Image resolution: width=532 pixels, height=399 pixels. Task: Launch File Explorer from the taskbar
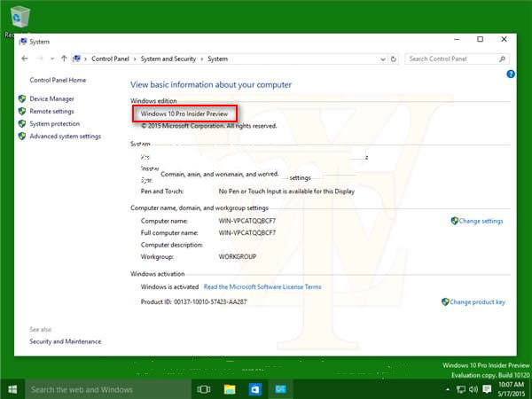[x=230, y=389]
